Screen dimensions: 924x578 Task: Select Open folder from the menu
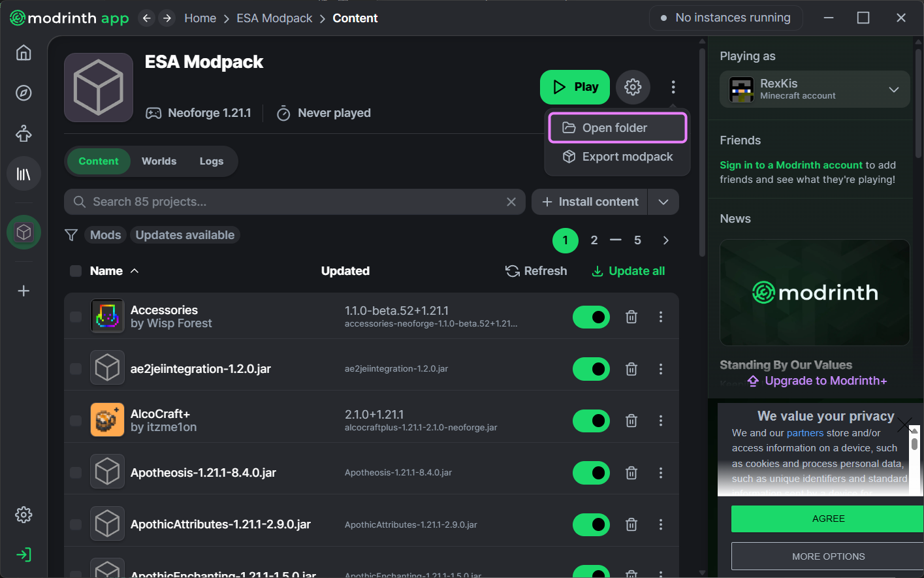617,128
